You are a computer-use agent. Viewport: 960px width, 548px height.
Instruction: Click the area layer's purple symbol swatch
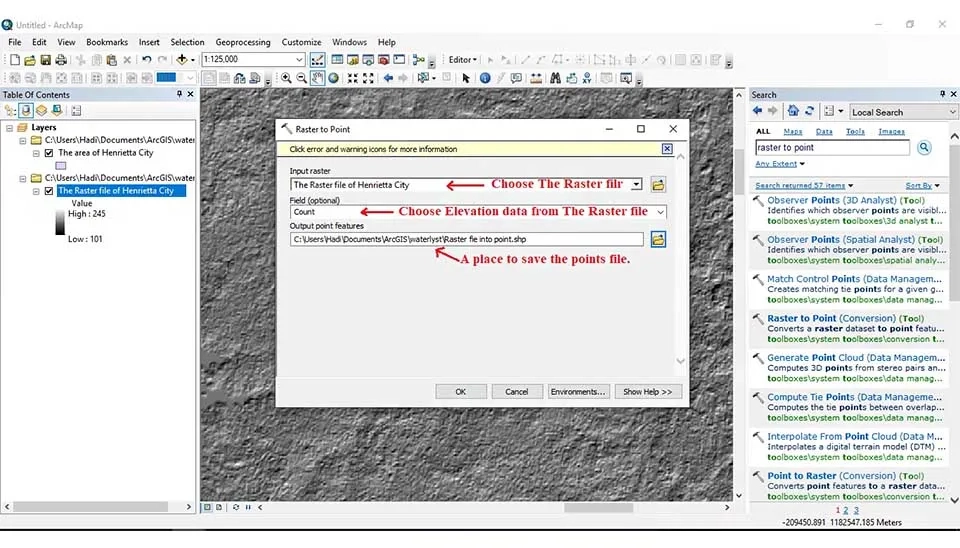click(x=61, y=166)
